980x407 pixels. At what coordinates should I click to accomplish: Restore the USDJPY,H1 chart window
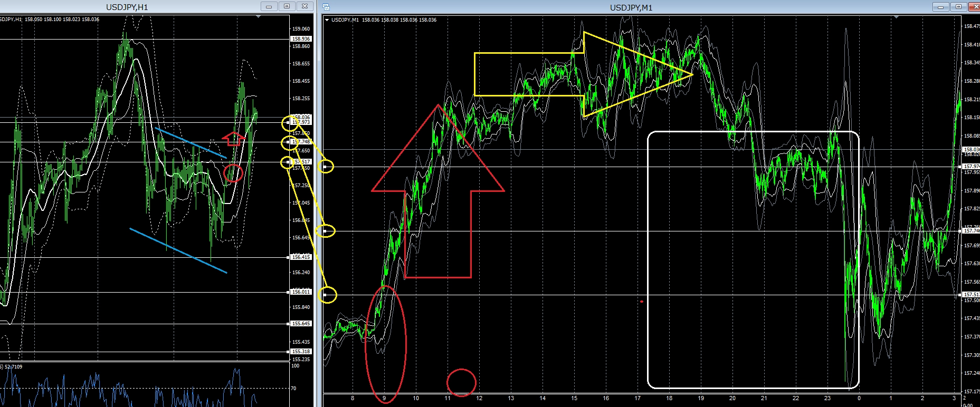287,6
